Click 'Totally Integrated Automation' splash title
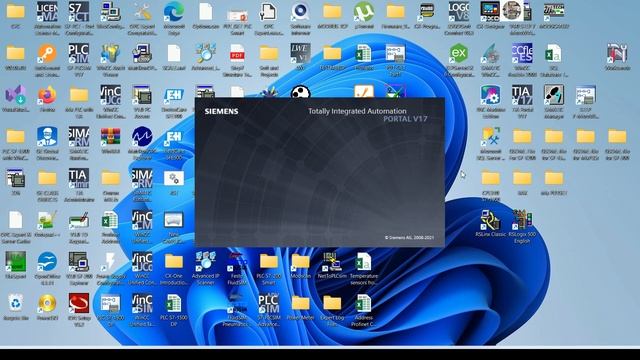Image resolution: width=640 pixels, height=360 pixels. click(x=357, y=111)
